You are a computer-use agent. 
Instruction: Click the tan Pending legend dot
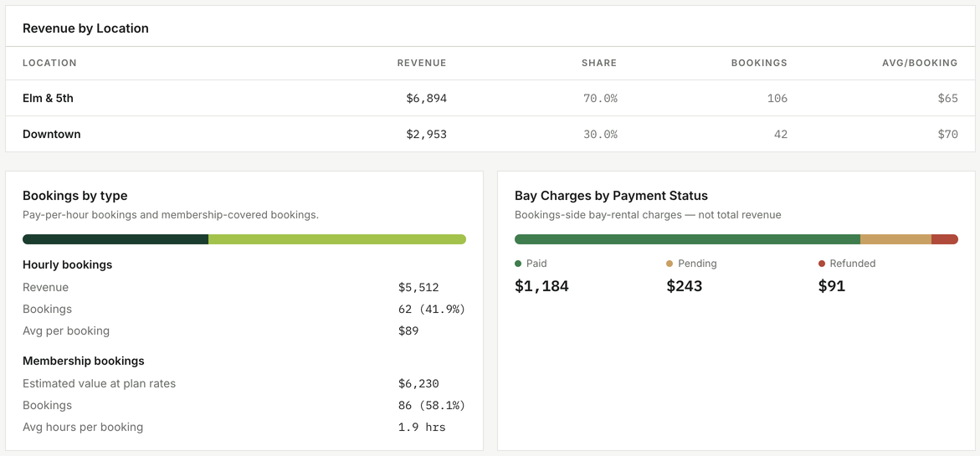[670, 264]
